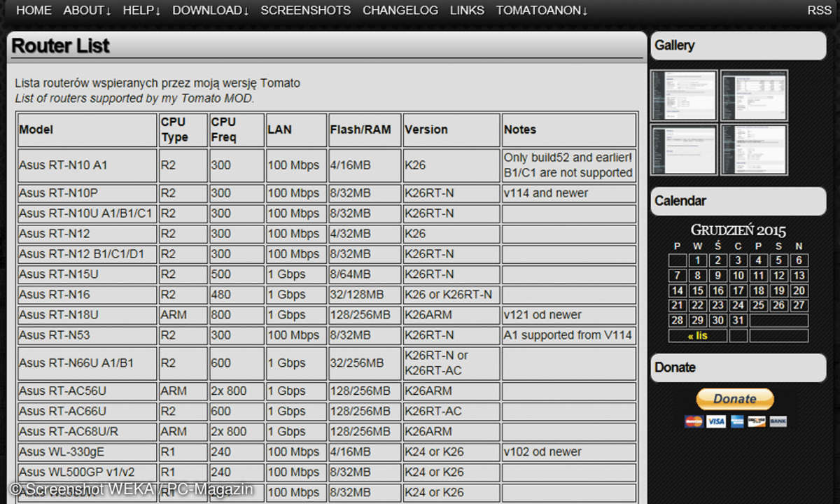Select day 20 in the calendar
This screenshot has width=840, height=504.
[799, 290]
